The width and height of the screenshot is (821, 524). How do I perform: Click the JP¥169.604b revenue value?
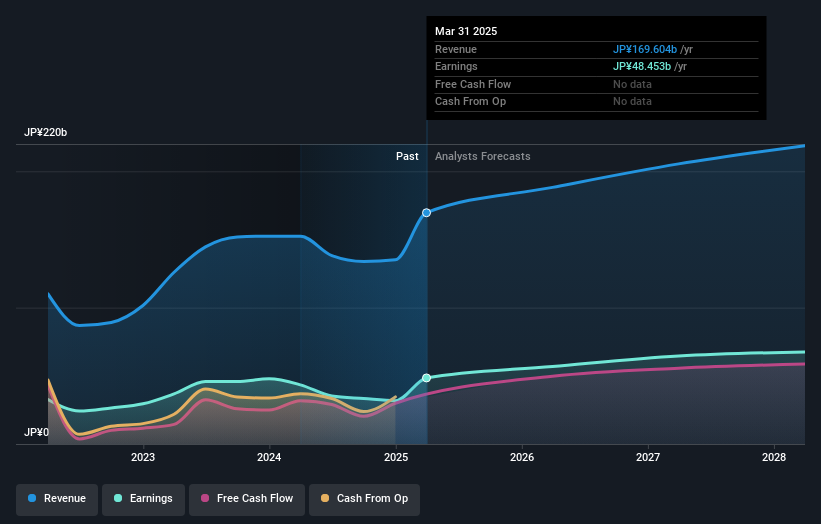pyautogui.click(x=645, y=49)
